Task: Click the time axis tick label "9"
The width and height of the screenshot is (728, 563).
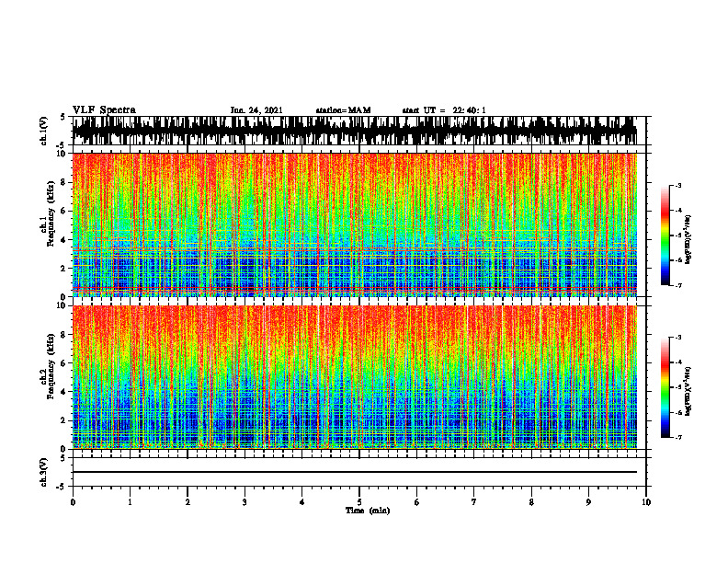Action: [x=588, y=502]
